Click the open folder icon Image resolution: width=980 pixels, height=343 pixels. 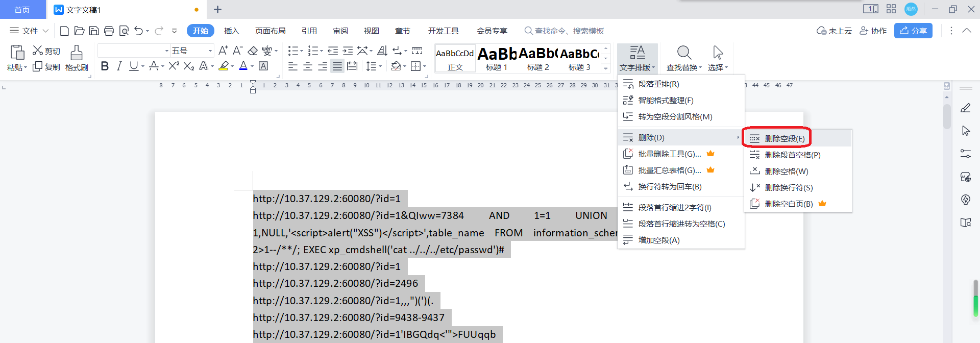pos(79,31)
